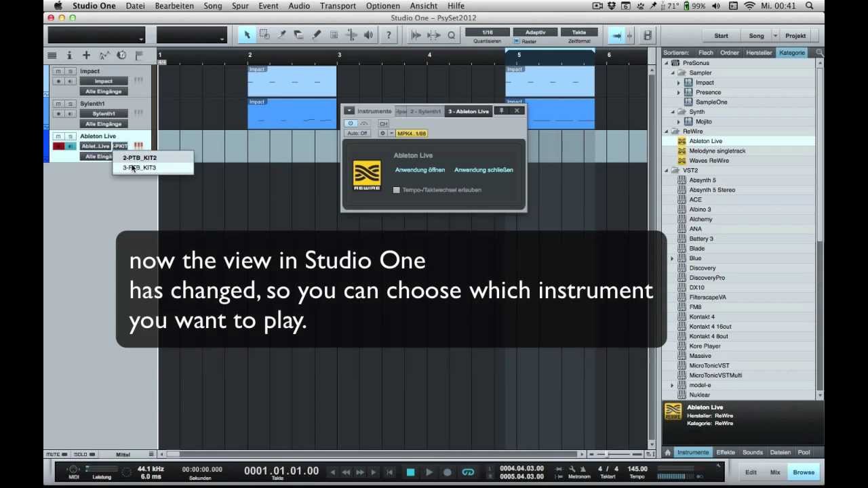Screen dimensions: 868x488
Task: Add a track with the plus icon
Action: (86, 56)
